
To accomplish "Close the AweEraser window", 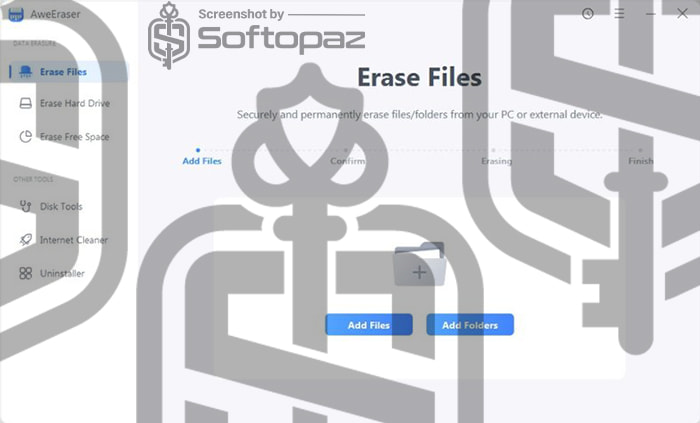I will [x=682, y=14].
